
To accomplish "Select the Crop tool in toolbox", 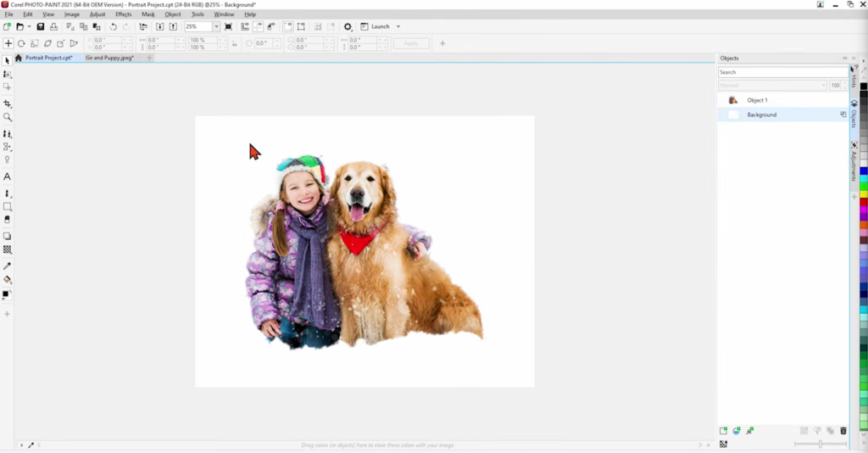I will pos(7,103).
